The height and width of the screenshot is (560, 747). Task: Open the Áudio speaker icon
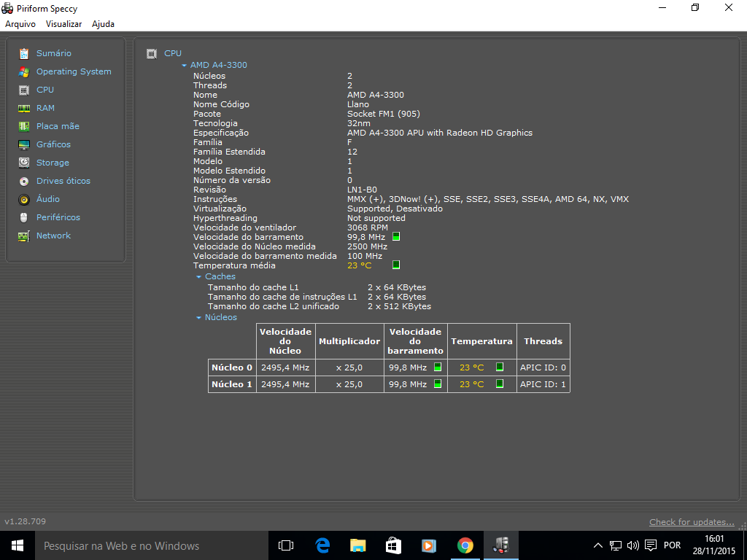(24, 199)
